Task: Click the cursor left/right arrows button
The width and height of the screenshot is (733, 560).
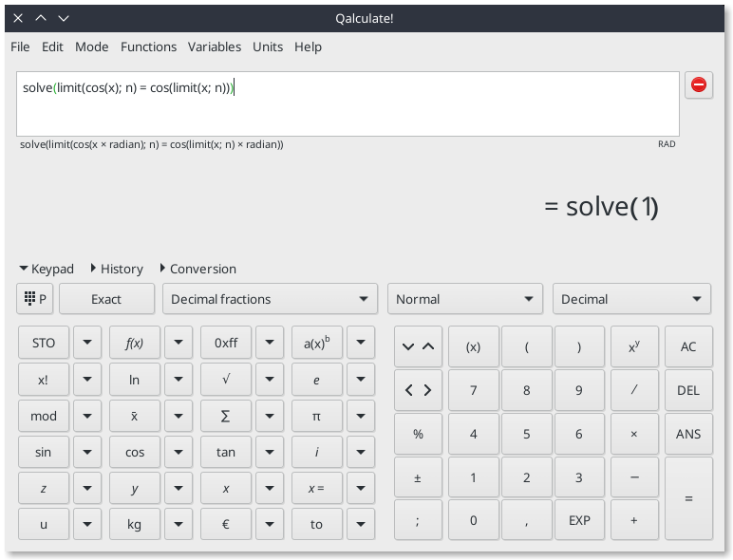Action: [x=418, y=390]
